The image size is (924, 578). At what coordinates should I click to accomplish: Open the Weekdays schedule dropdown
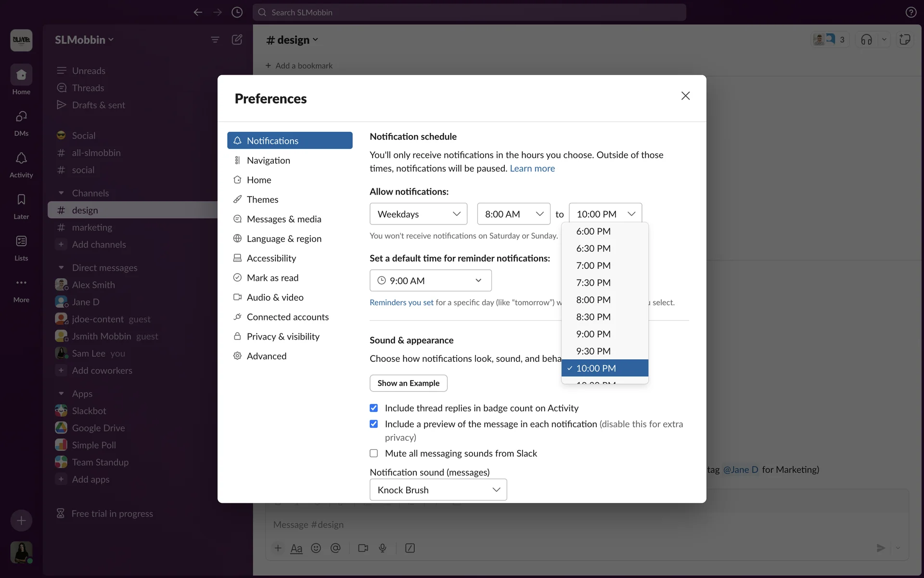click(x=418, y=214)
